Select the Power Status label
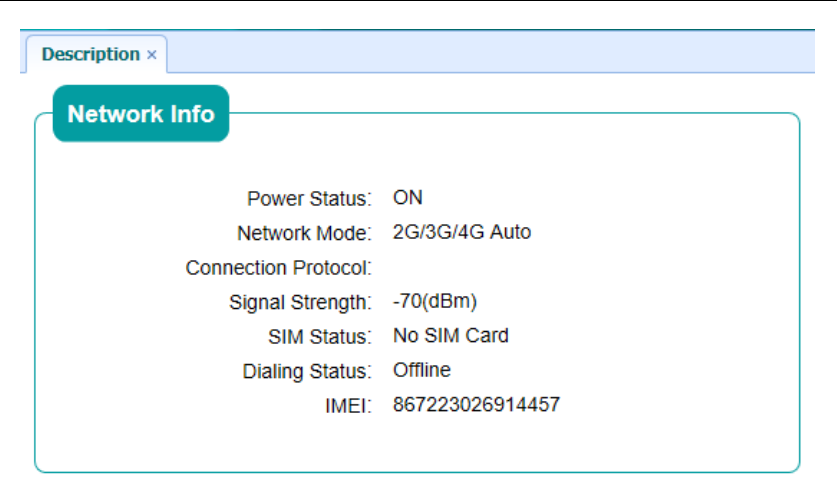The width and height of the screenshot is (837, 482). pyautogui.click(x=309, y=199)
